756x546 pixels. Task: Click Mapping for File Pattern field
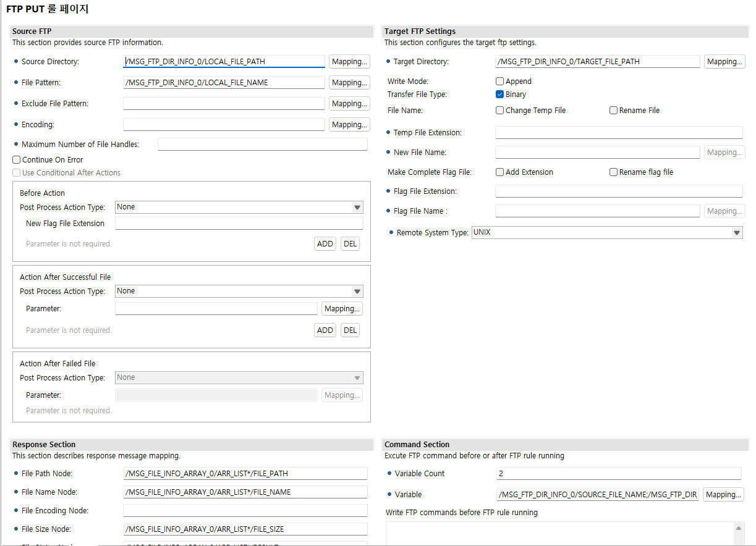click(x=349, y=82)
